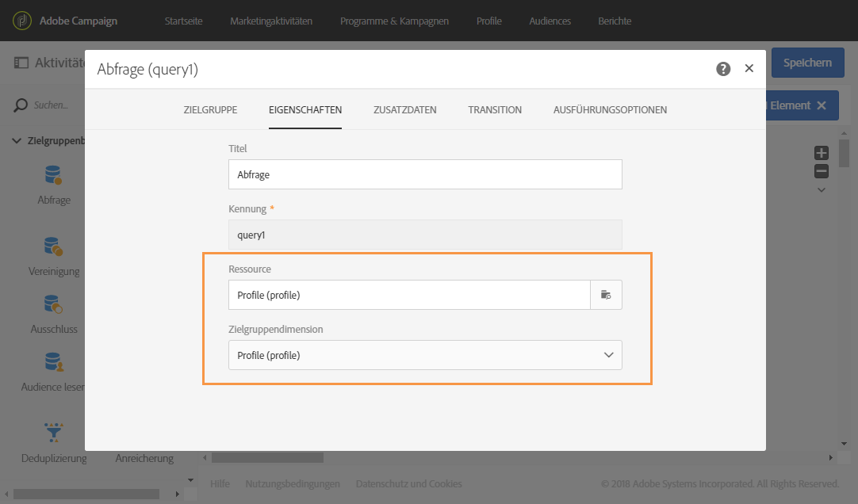Click the Speichern button

pos(807,63)
